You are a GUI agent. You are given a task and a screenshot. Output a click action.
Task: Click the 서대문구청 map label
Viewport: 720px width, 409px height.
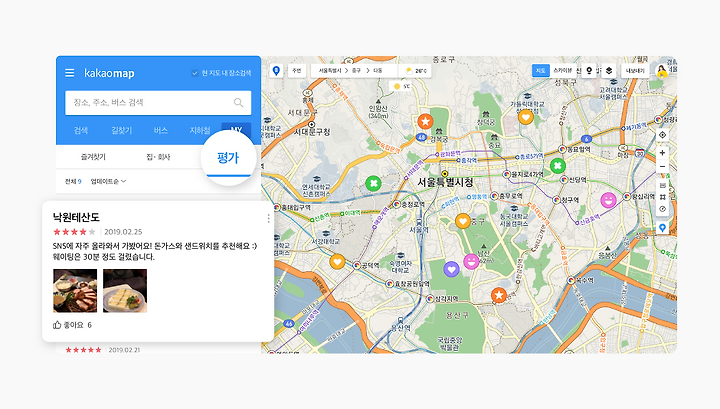312,132
